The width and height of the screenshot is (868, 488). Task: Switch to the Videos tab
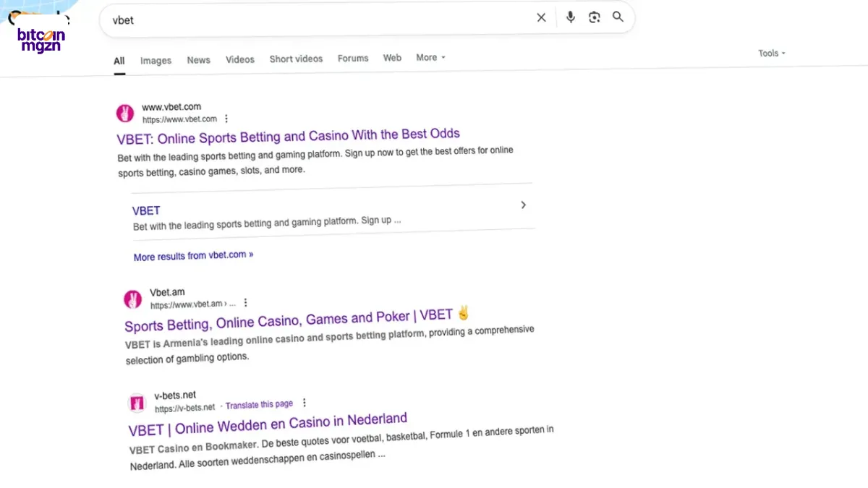tap(239, 59)
